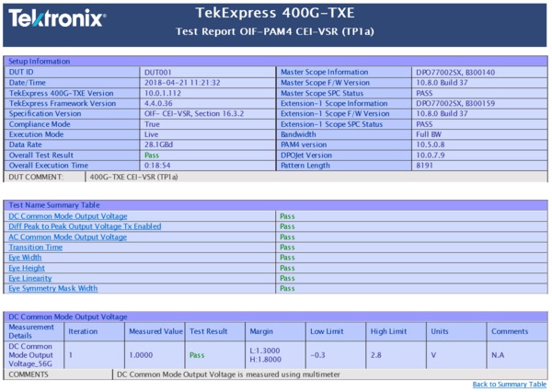The height and width of the screenshot is (392, 552).
Task: Select the DUT001 value cell
Action: [207, 72]
